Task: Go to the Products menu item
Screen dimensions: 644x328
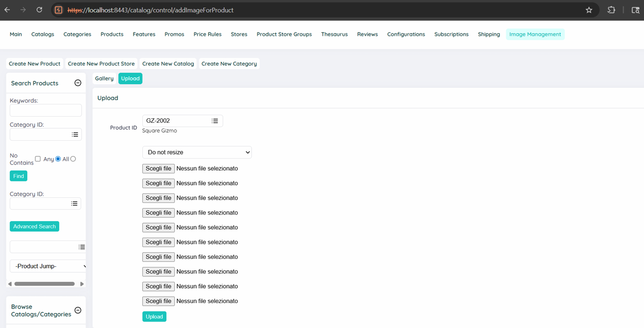Action: pos(112,34)
